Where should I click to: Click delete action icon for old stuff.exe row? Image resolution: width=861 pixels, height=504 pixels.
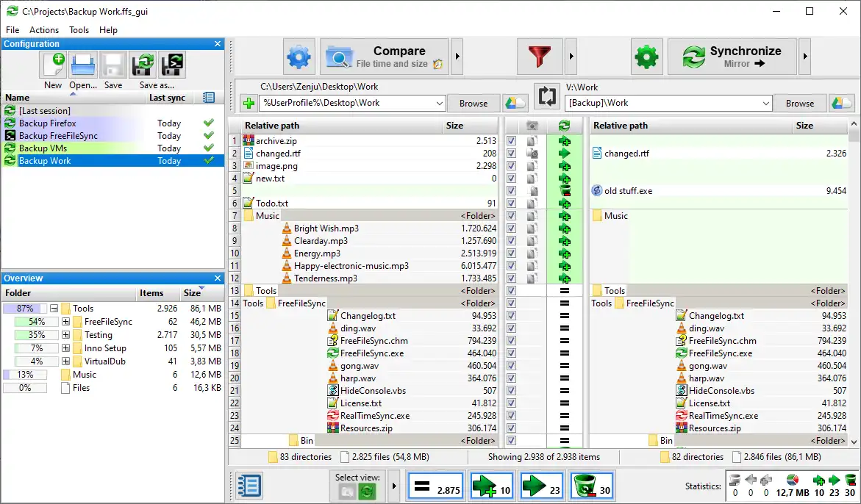[565, 191]
